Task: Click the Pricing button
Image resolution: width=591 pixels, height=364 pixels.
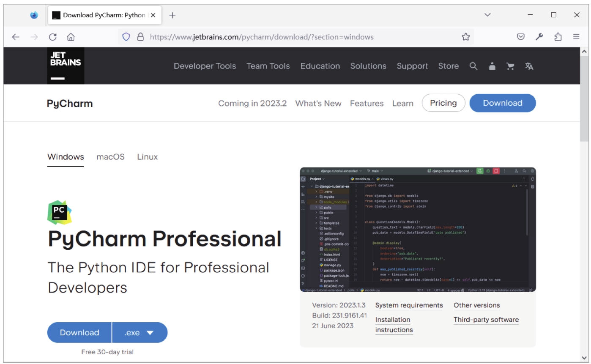Action: (x=443, y=103)
